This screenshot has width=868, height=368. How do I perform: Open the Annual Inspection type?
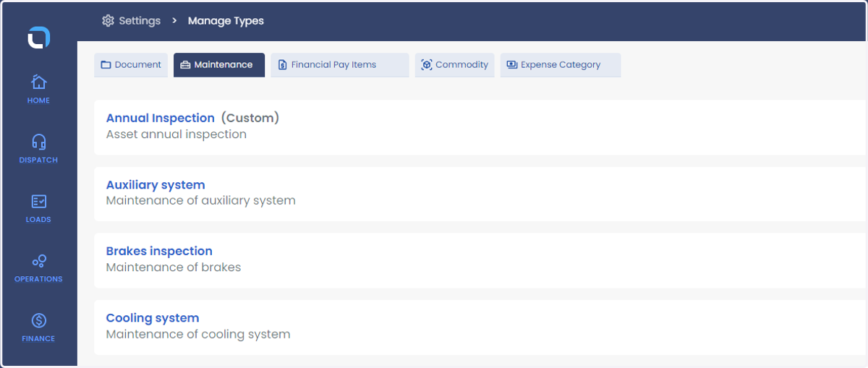[161, 118]
